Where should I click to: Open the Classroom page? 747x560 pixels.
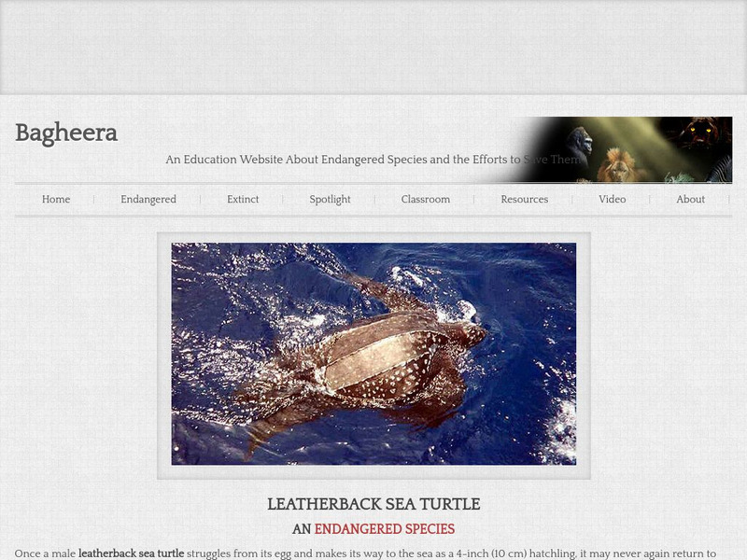click(x=425, y=199)
